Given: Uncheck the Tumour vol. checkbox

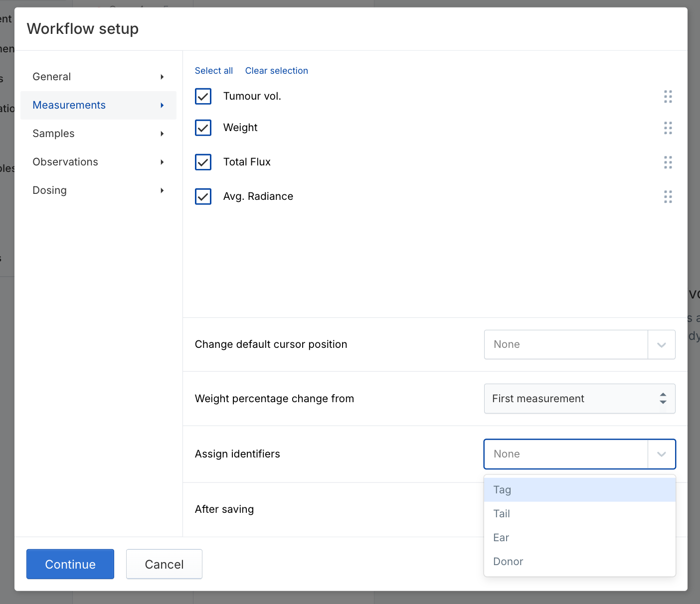Looking at the screenshot, I should point(203,96).
